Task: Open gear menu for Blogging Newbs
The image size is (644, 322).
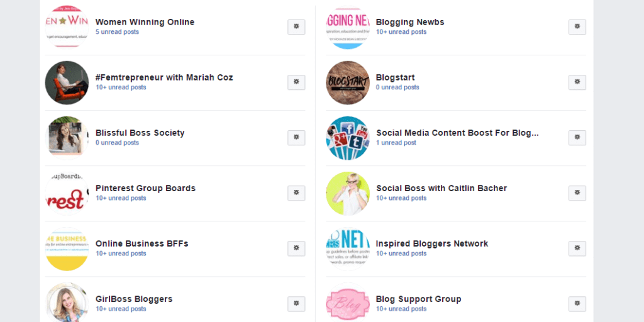Action: tap(577, 27)
